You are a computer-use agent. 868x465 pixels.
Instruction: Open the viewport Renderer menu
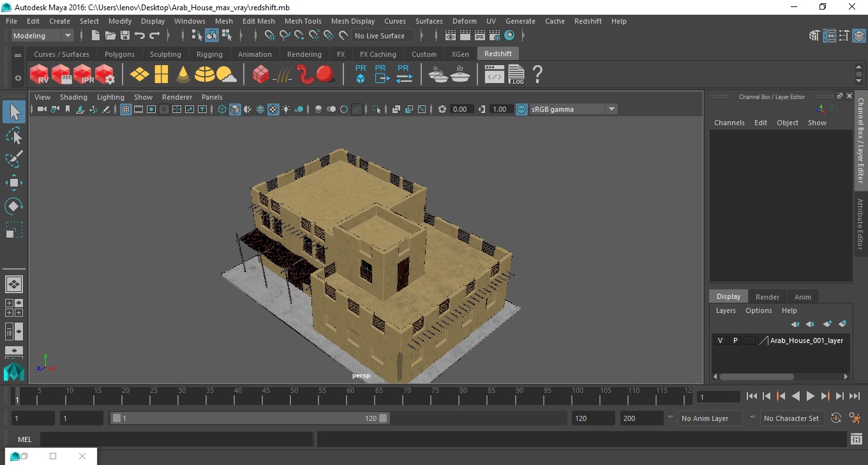point(177,97)
